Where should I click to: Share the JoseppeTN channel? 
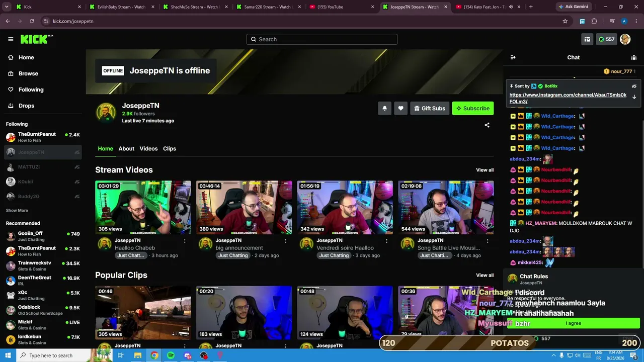click(x=487, y=125)
